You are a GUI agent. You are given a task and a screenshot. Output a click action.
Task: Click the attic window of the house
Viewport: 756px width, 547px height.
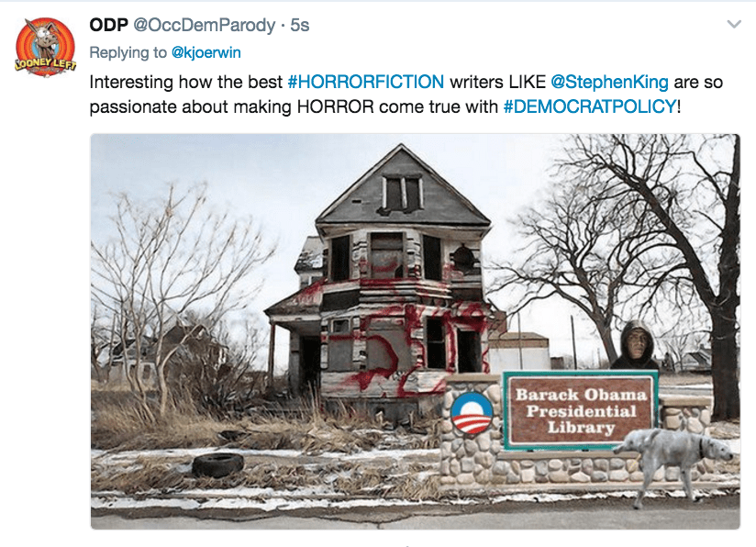tap(402, 193)
